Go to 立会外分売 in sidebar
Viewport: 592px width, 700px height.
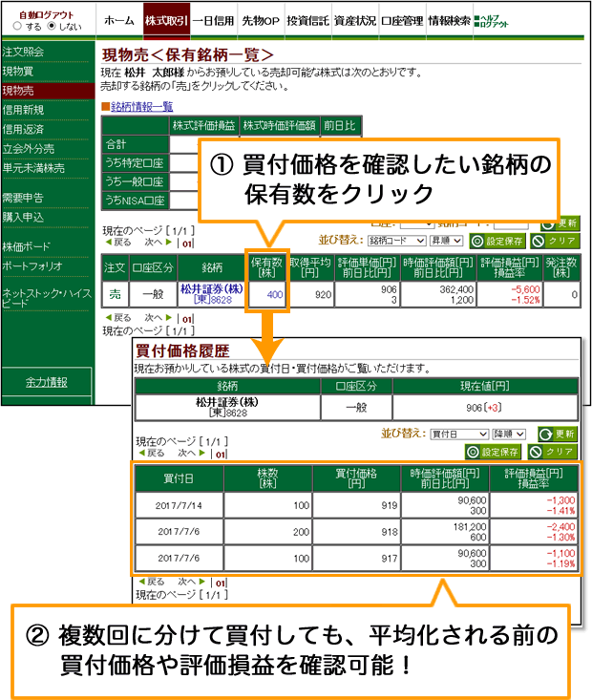tap(28, 149)
